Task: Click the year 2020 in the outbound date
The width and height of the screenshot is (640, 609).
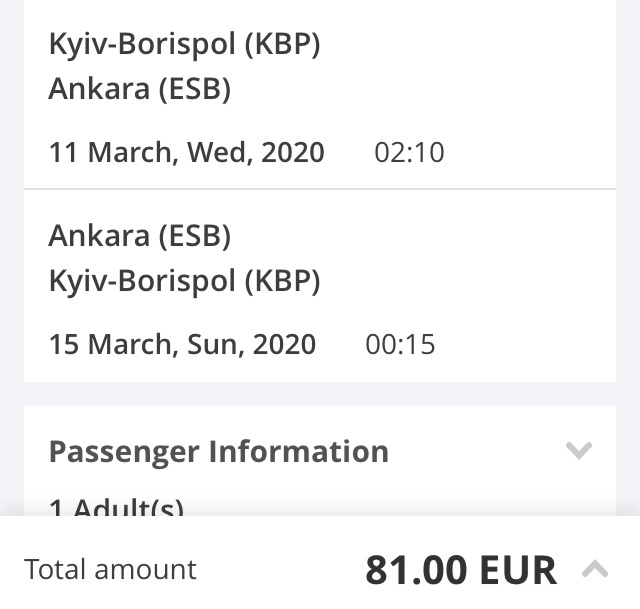Action: click(292, 152)
